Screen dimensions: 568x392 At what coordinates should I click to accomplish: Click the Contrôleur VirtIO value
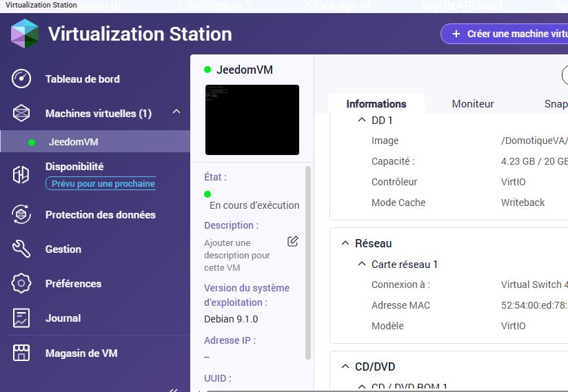(x=514, y=182)
